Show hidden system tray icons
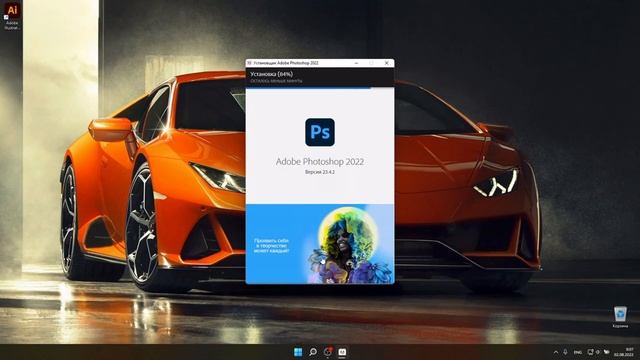This screenshot has height=360, width=640. 556,352
